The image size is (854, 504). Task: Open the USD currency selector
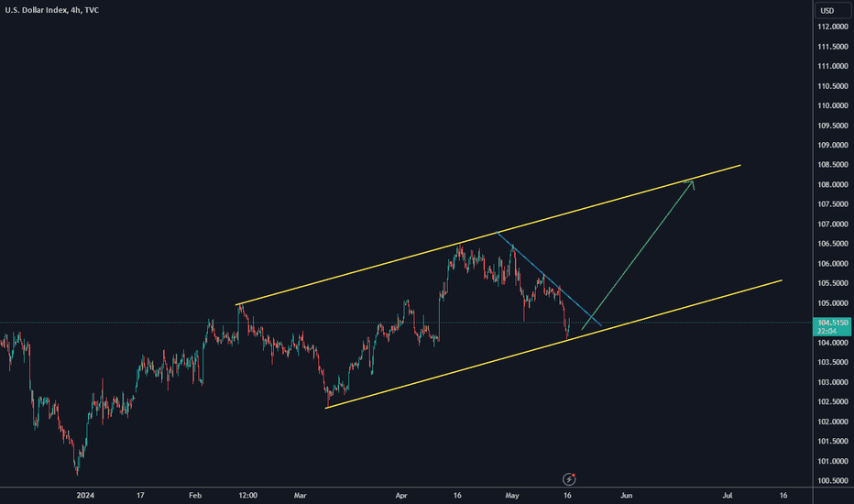pos(832,10)
